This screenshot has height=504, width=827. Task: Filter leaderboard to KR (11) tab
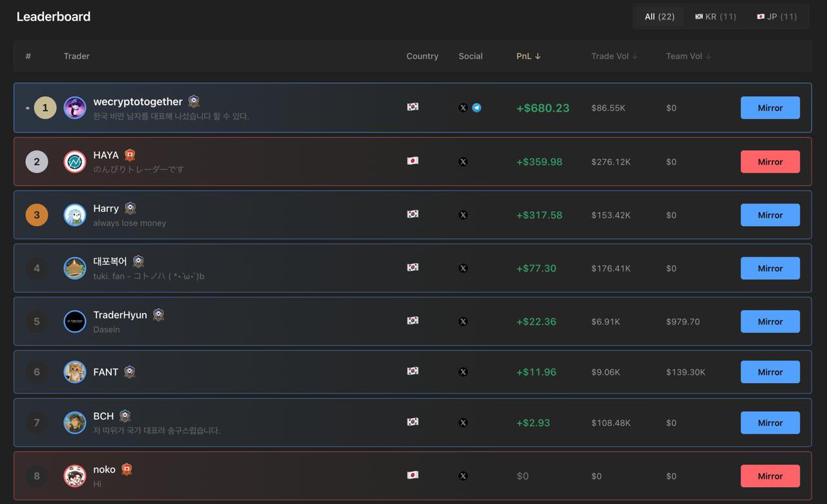click(x=715, y=17)
